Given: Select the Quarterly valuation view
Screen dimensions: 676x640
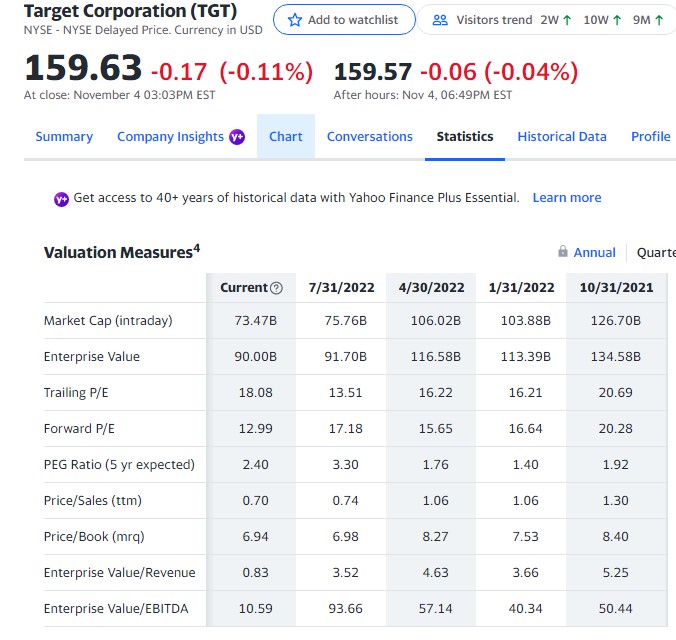Looking at the screenshot, I should click(656, 252).
